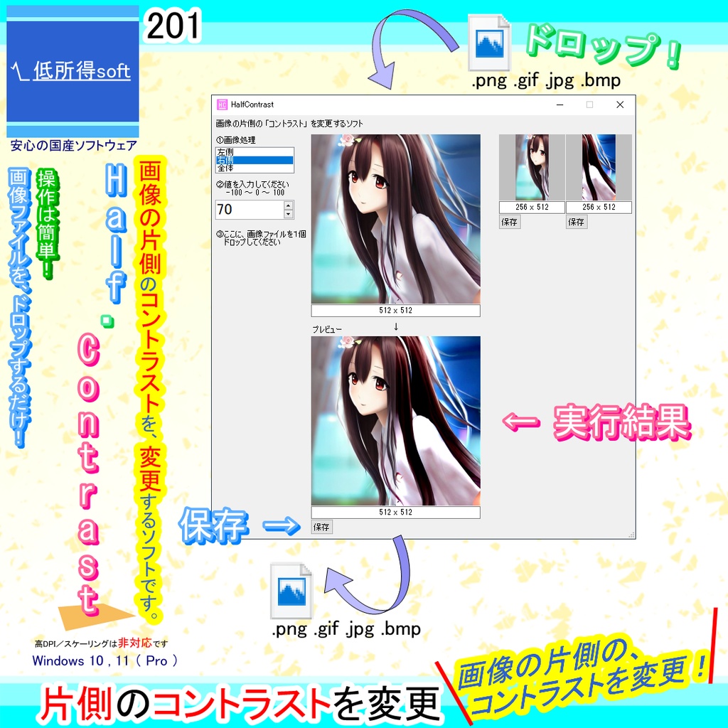728x728 pixels.
Task: Select 全体 in the image processing list
Action: tap(254, 168)
